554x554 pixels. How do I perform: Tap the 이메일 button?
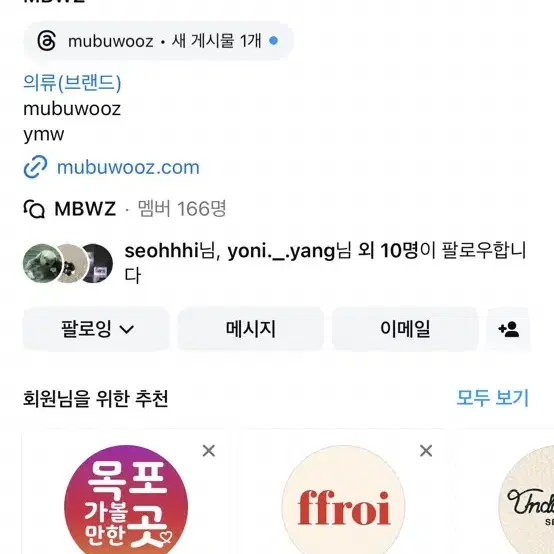[x=405, y=329]
